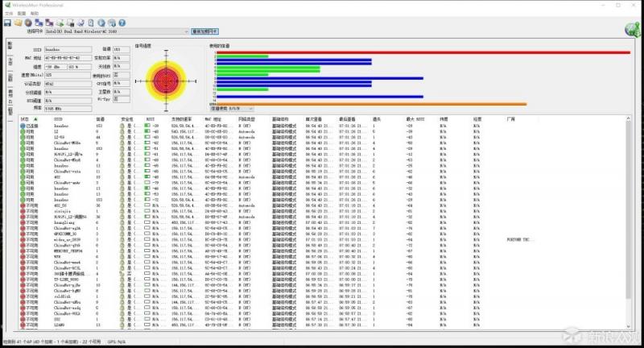The width and height of the screenshot is (644, 348).
Task: Click the MAC 地址 field in summary panel
Action: [x=68, y=58]
